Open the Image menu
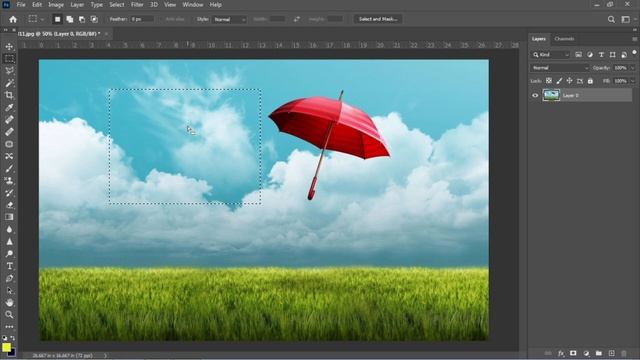Image resolution: width=640 pixels, height=360 pixels. 56,5
